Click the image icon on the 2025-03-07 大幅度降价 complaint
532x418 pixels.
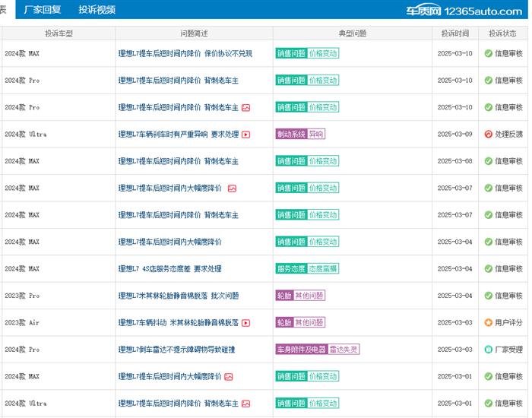(x=232, y=188)
